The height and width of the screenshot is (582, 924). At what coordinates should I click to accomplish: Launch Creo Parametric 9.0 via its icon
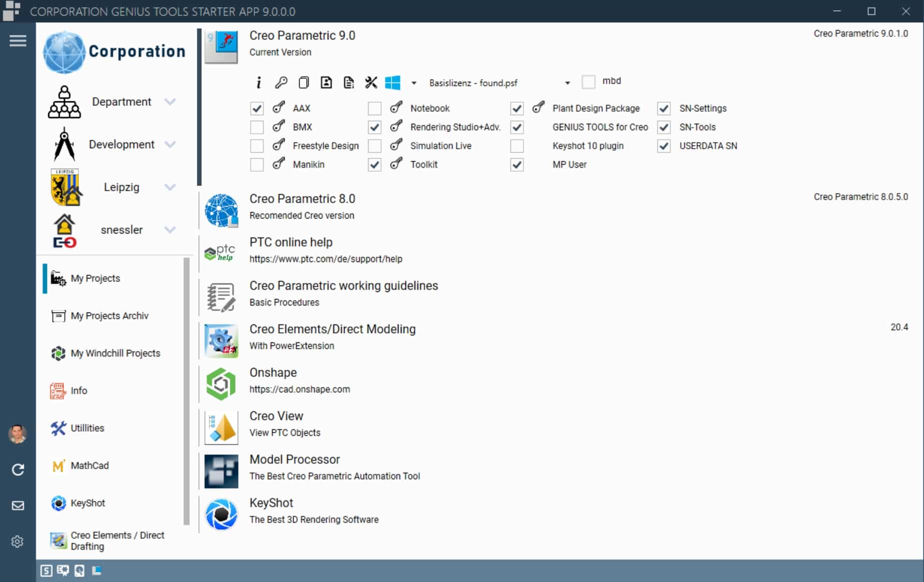221,46
